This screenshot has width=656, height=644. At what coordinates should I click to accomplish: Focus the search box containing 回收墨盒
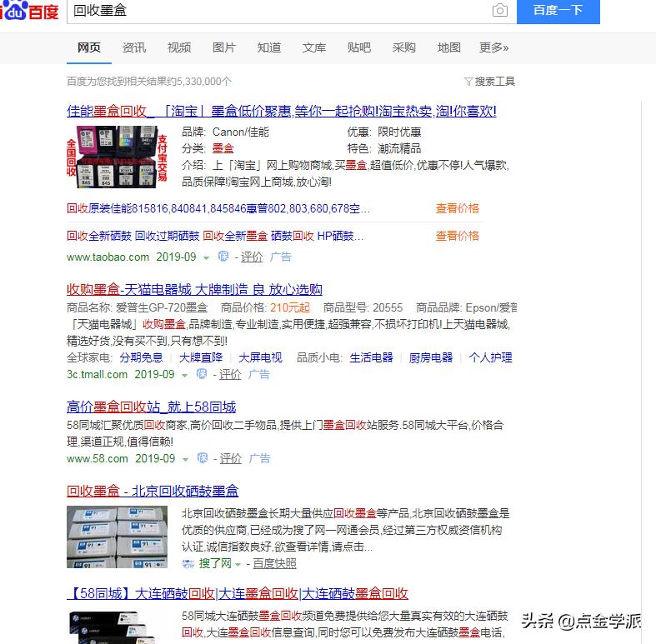[x=278, y=11]
